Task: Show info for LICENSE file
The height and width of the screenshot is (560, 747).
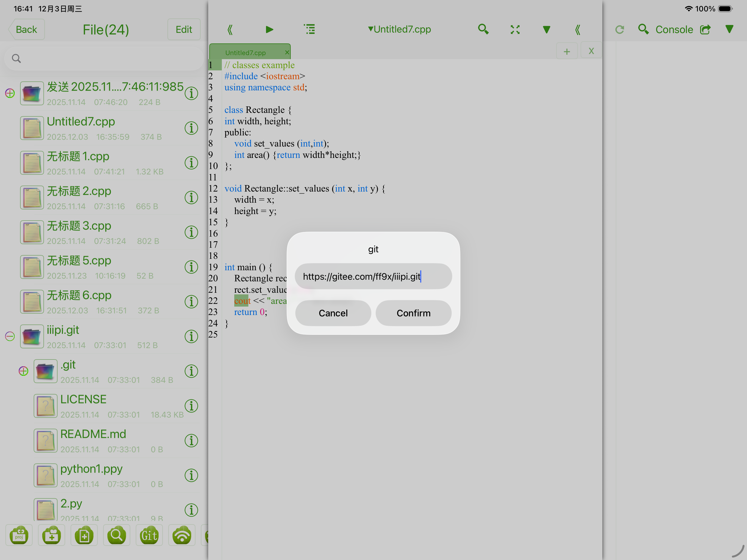Action: point(191,406)
